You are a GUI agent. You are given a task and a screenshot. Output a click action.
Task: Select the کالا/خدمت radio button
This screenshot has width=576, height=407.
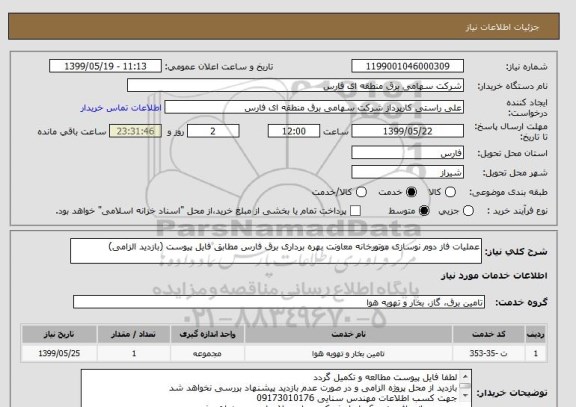[361, 192]
